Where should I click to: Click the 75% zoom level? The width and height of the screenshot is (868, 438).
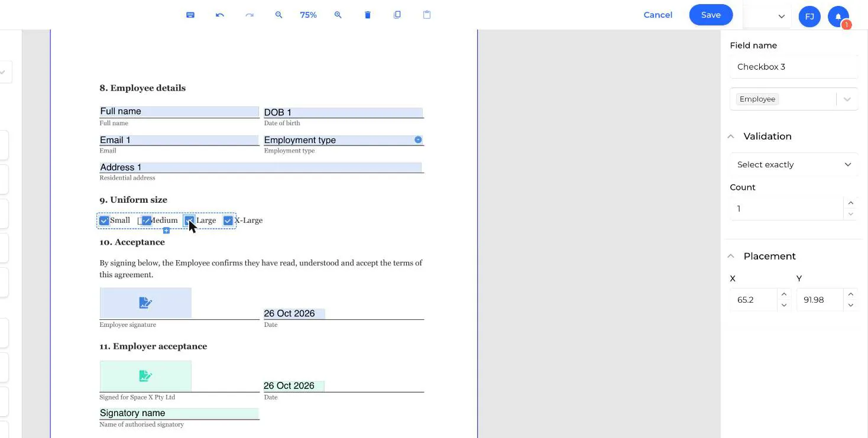pyautogui.click(x=308, y=15)
